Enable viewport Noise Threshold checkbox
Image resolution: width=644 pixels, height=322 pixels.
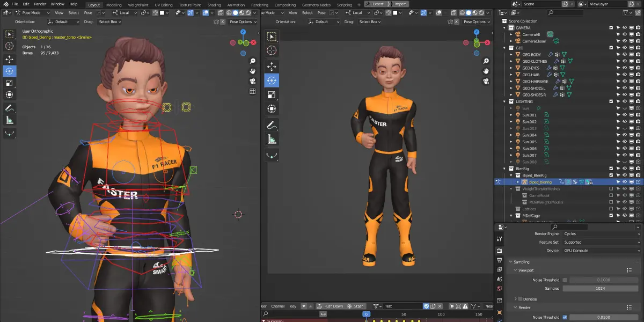pos(565,280)
